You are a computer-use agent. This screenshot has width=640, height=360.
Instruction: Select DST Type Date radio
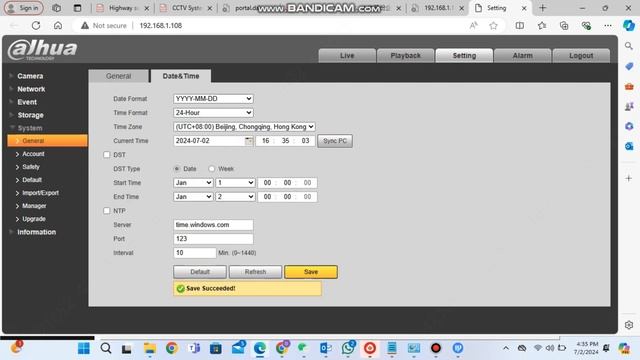pyautogui.click(x=177, y=169)
